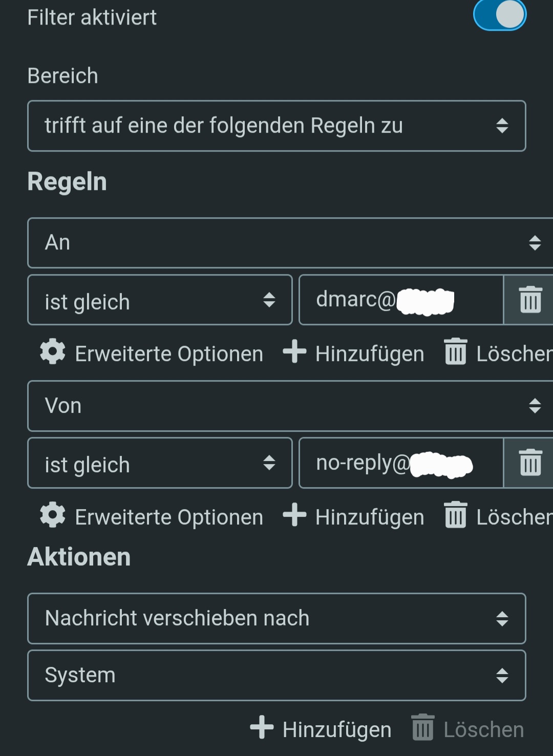553x756 pixels.
Task: Click gear icon under the Von rule
Action: click(x=53, y=515)
